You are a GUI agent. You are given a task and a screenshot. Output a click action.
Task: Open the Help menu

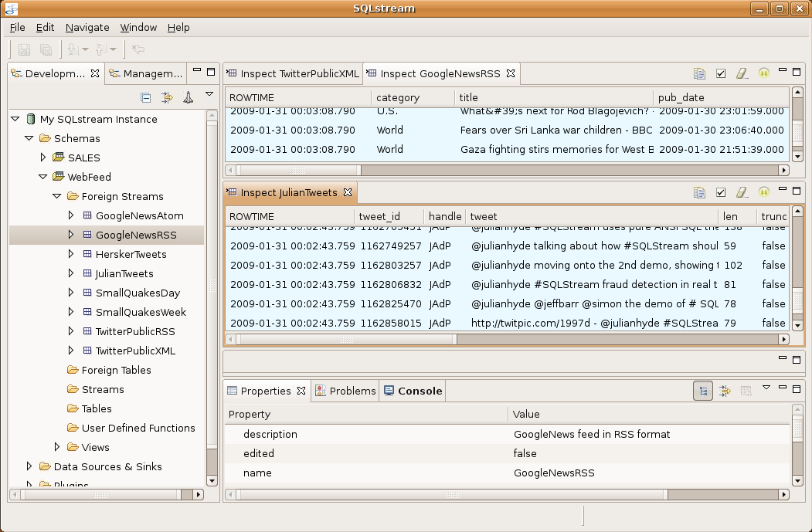pyautogui.click(x=178, y=28)
